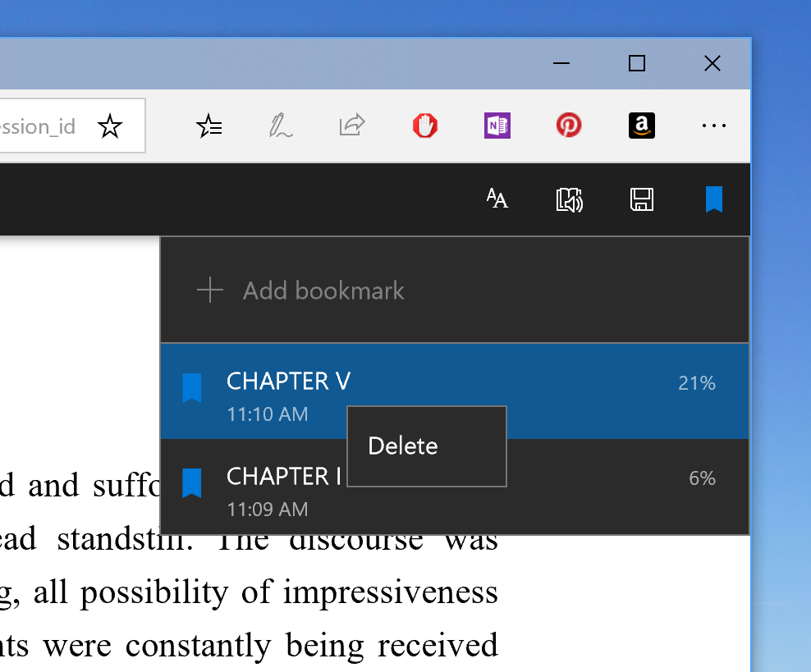This screenshot has width=811, height=672.
Task: Add this page to favorites star
Action: pyautogui.click(x=109, y=126)
